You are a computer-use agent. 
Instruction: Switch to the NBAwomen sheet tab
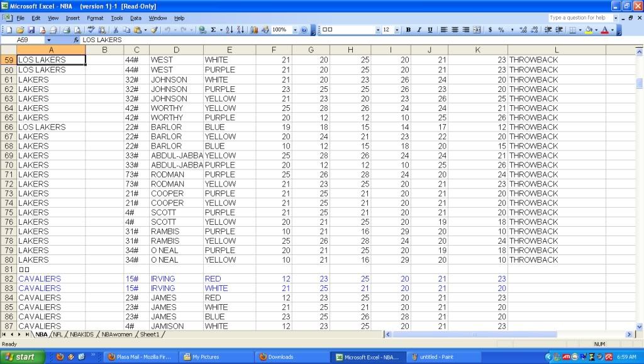(116, 334)
